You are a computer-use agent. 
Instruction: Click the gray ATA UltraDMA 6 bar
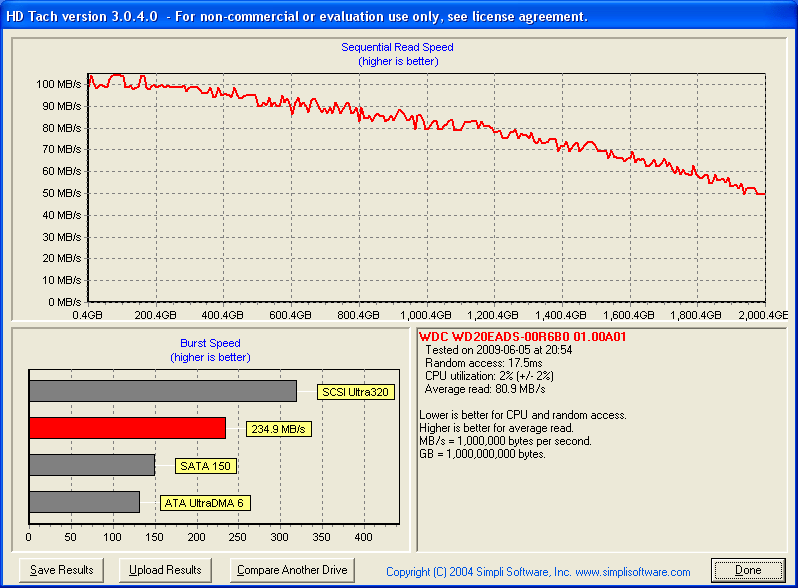(x=84, y=502)
